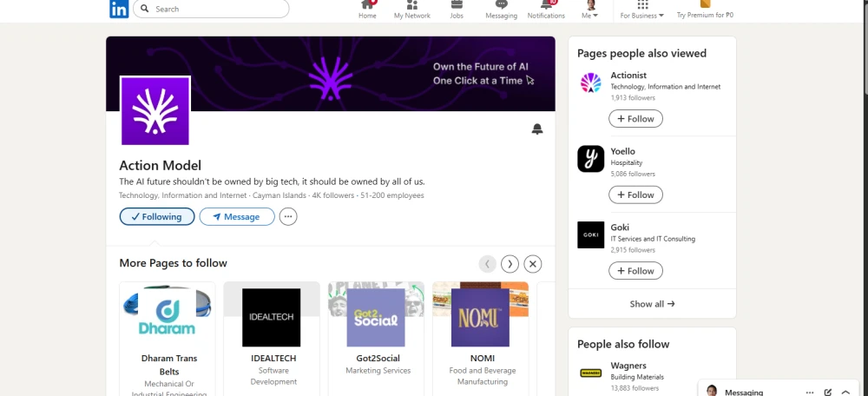Click the Search input field
The height and width of the screenshot is (396, 868).
click(x=211, y=9)
